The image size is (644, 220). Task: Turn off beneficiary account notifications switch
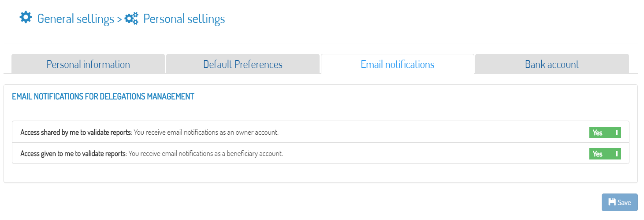tap(605, 154)
